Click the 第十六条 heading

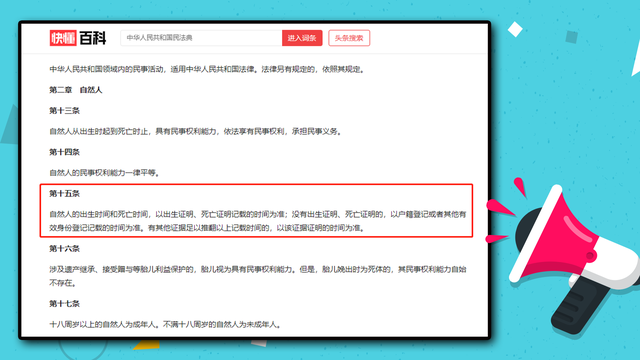(64, 249)
